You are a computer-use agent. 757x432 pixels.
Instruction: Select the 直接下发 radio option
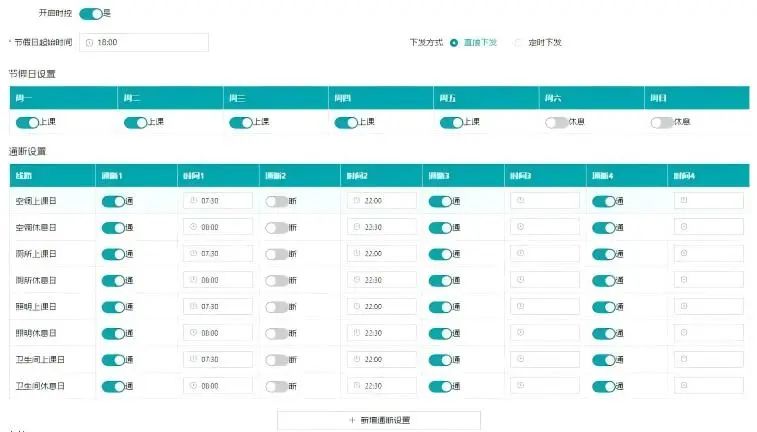454,42
